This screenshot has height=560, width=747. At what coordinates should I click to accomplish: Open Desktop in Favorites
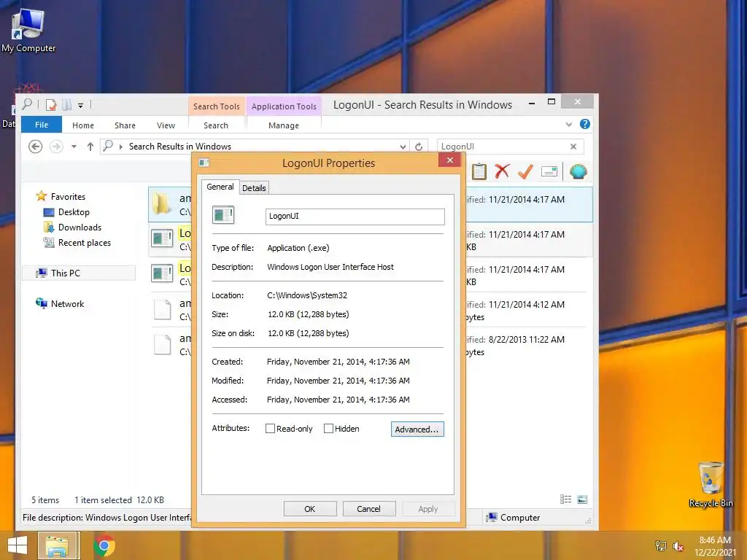[x=74, y=212]
